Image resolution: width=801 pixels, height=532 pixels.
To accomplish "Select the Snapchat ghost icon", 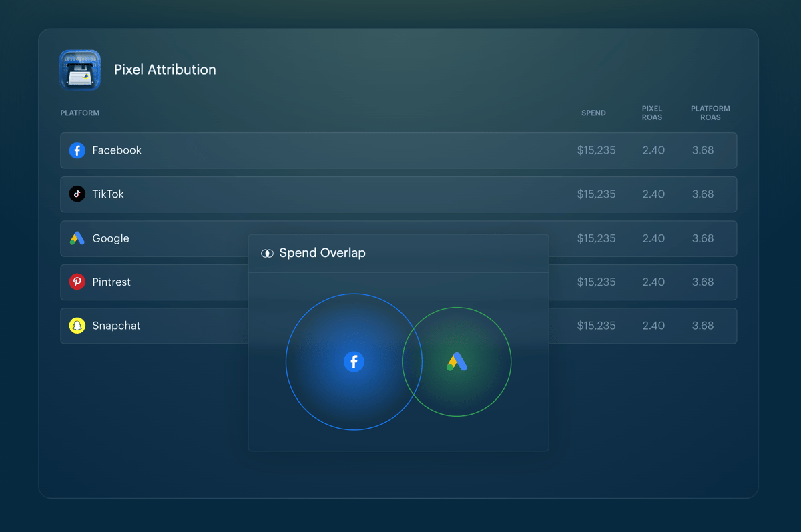I will point(77,326).
